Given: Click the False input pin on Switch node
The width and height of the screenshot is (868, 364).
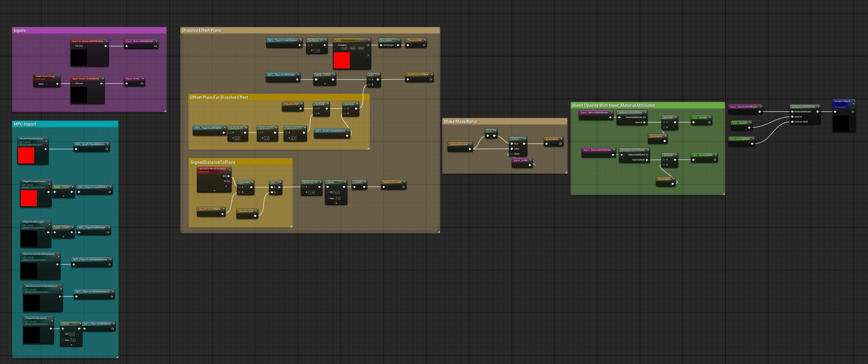Looking at the screenshot, I should click(512, 149).
